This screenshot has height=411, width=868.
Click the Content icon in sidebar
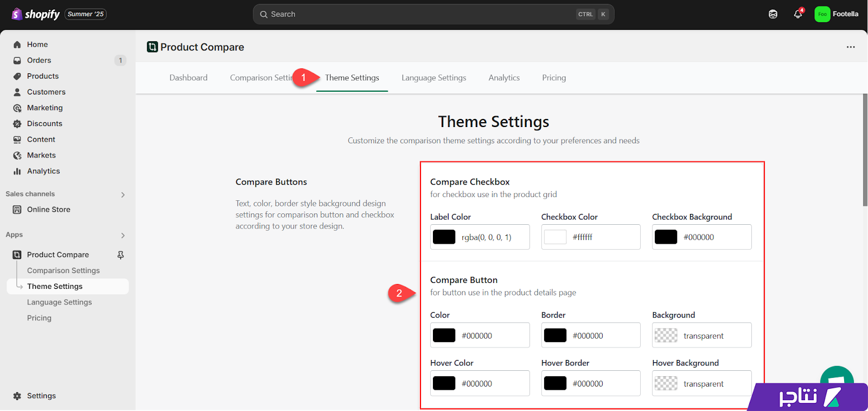pos(17,140)
